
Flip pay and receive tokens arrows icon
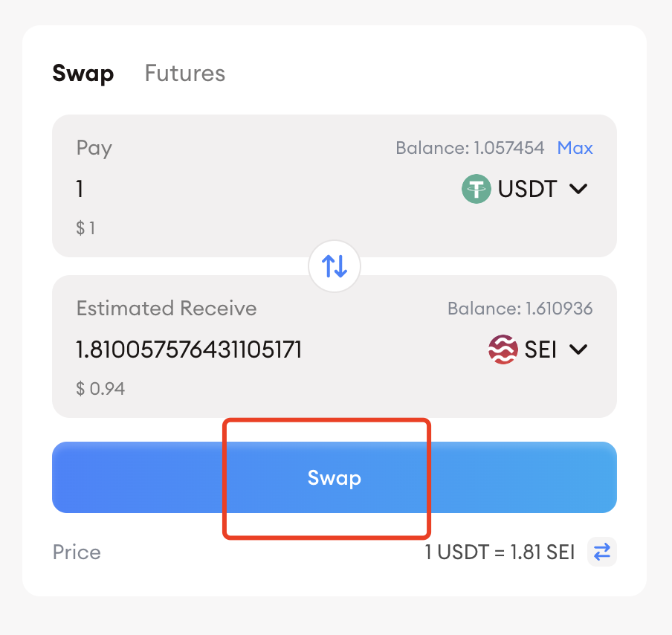point(335,266)
